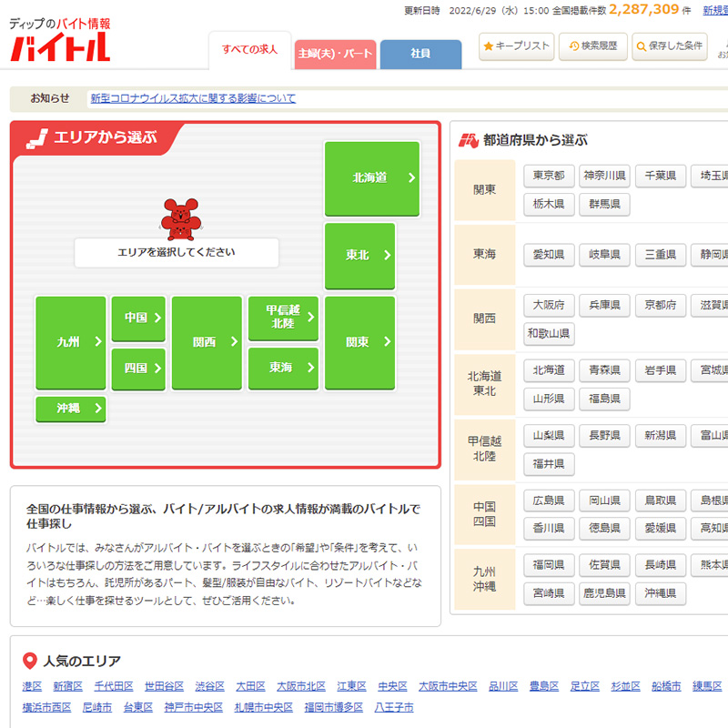Viewport: 728px width, 728px height.
Task: Select the 甲信越北陸 area tile
Action: point(283,318)
